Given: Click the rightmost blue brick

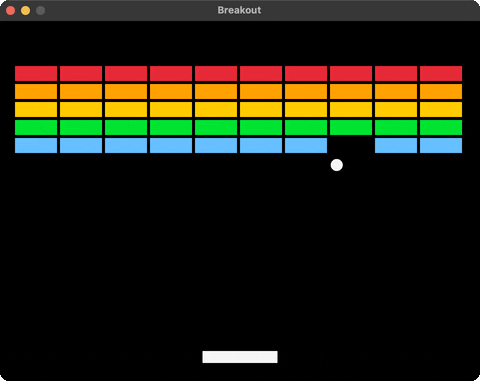Looking at the screenshot, I should (x=441, y=145).
